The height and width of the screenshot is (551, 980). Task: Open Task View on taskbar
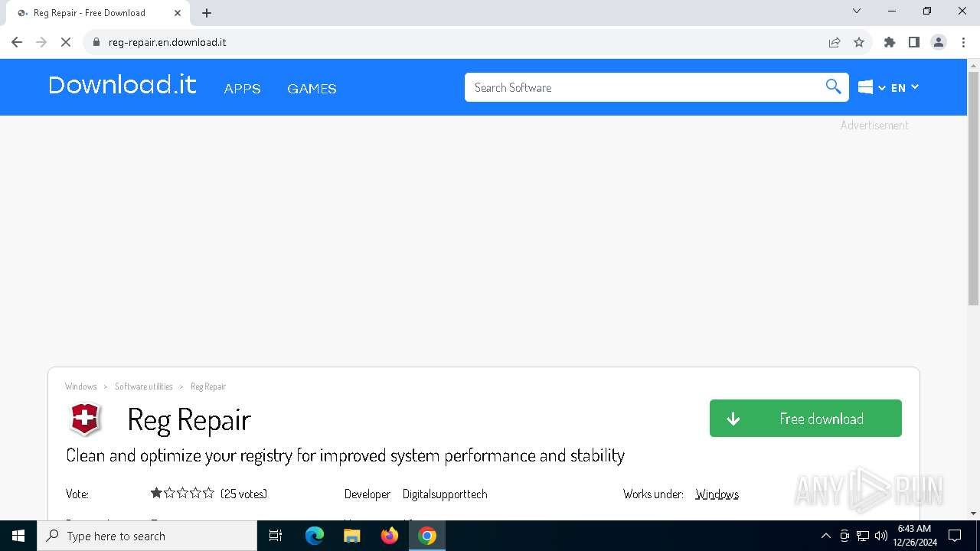[276, 536]
